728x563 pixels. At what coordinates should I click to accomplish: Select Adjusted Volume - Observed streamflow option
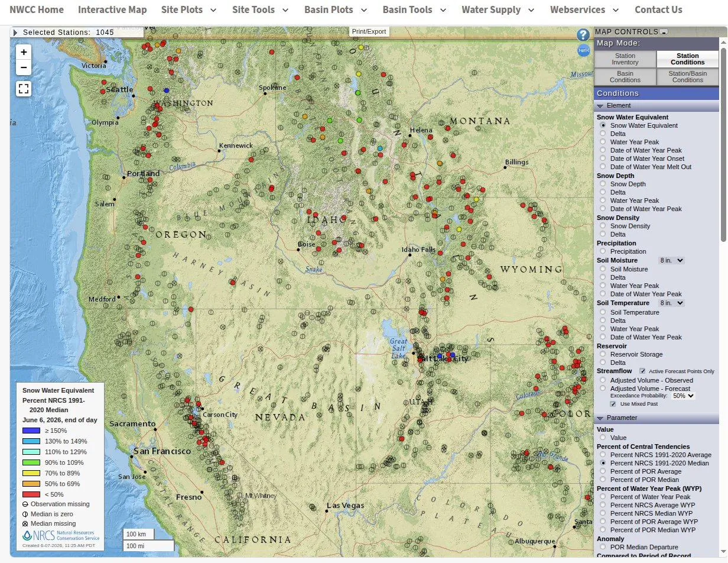tap(603, 380)
